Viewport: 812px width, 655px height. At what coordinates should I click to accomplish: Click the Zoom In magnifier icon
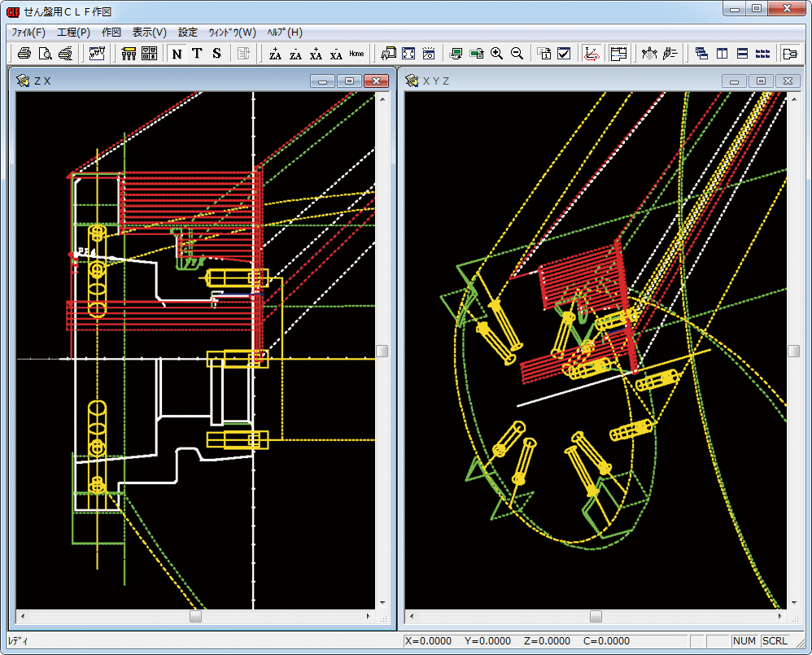coord(496,54)
